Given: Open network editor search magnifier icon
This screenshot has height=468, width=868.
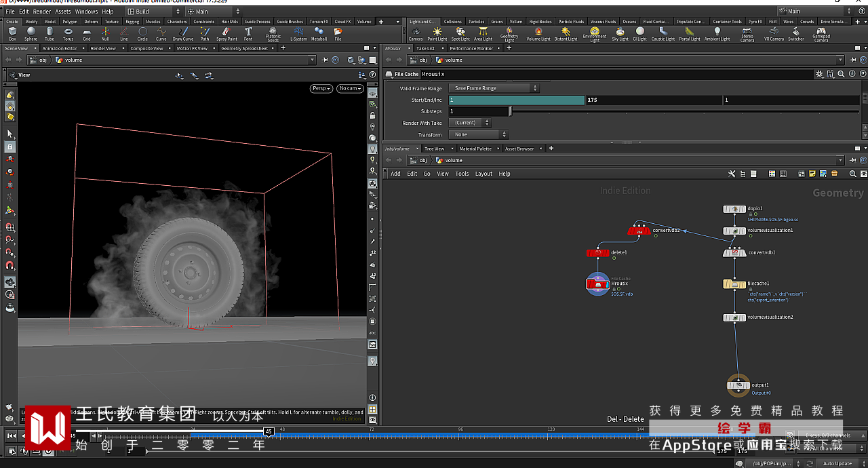Looking at the screenshot, I should pyautogui.click(x=852, y=174).
